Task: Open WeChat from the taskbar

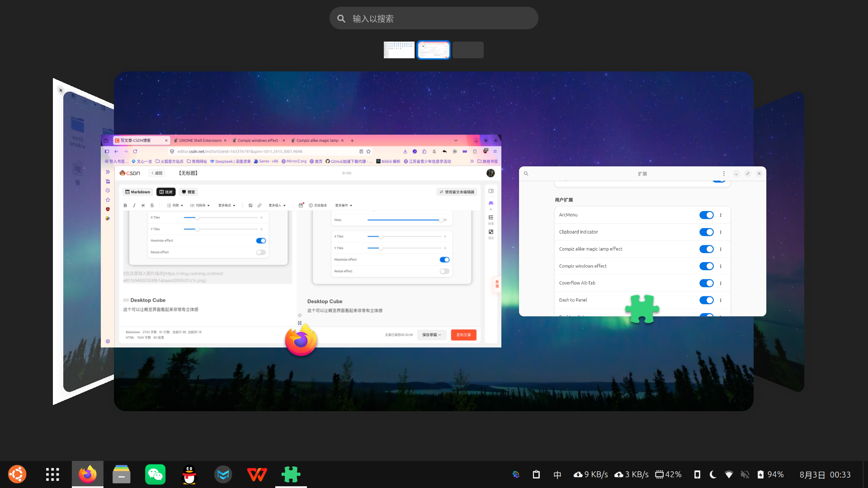Action: click(x=156, y=474)
